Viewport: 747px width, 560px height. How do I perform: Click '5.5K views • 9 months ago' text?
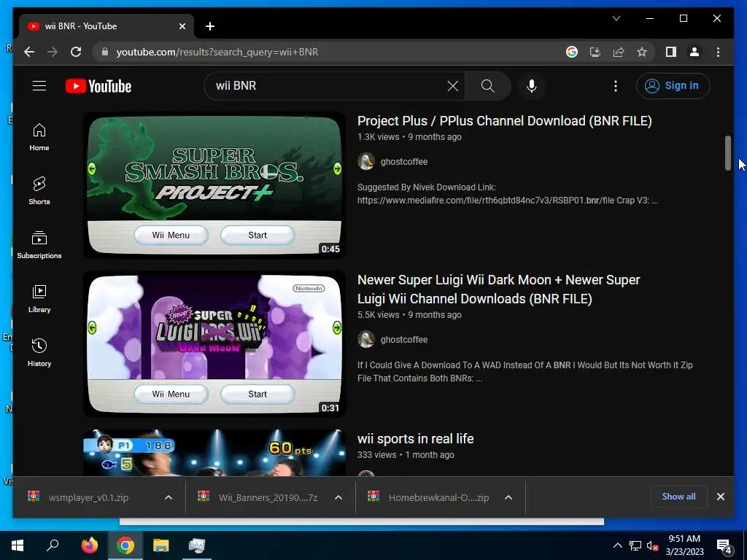pyautogui.click(x=409, y=315)
